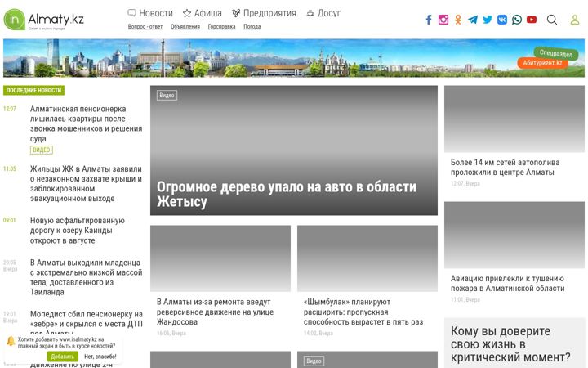
Task: Click the icon beside Досуг
Action: click(310, 13)
